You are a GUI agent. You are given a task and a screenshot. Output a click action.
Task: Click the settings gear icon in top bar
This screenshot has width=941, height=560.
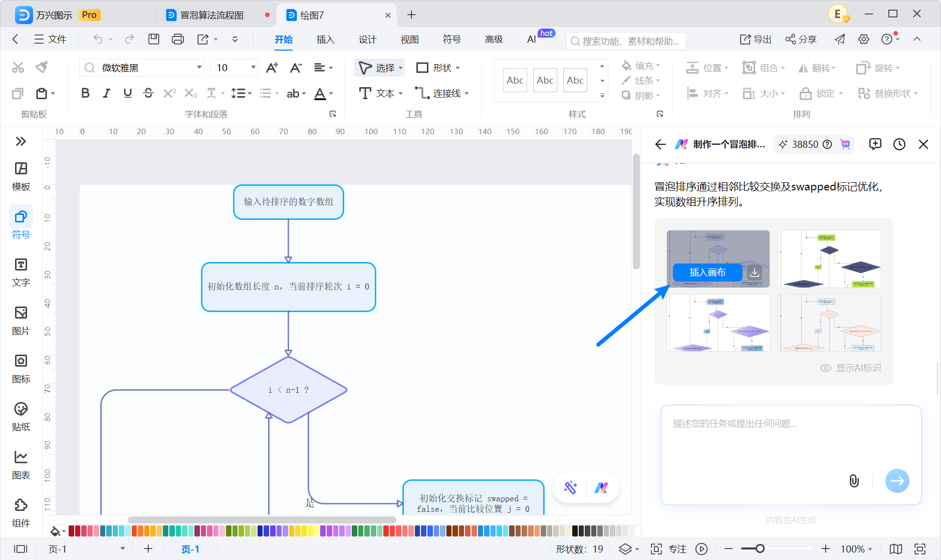coord(864,39)
